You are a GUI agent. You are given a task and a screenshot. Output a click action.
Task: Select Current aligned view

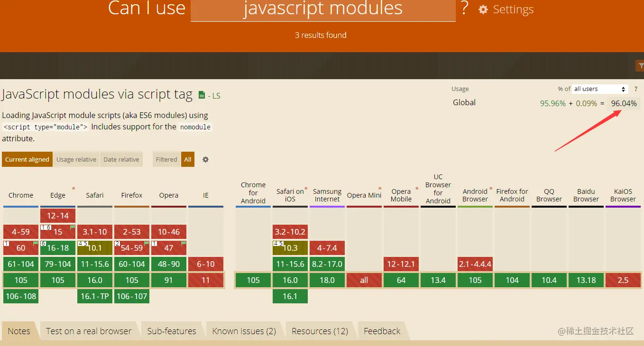pos(27,159)
